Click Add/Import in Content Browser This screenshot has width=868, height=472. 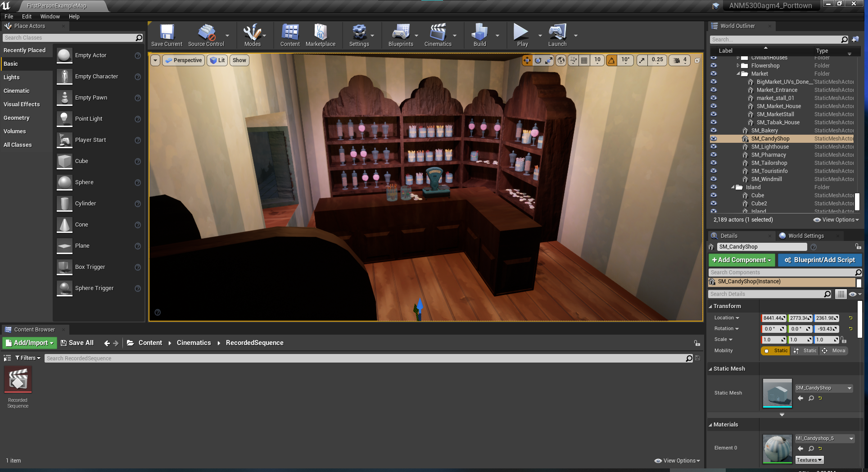tap(30, 343)
